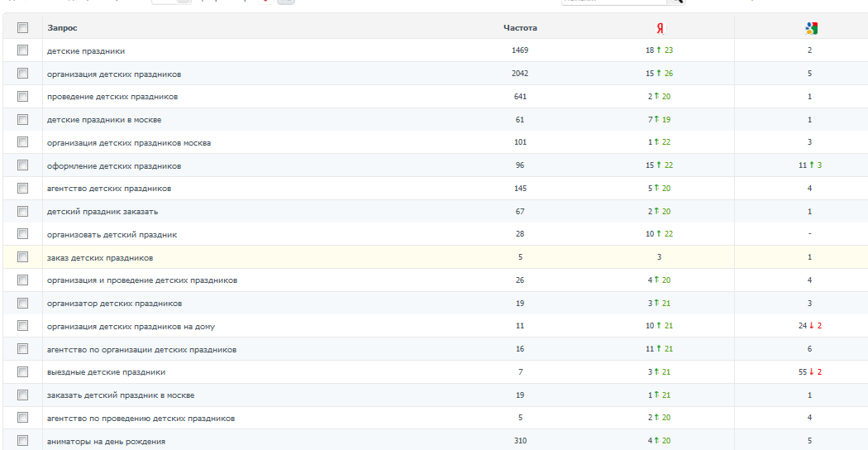Click the Yandex column header icon
Image resolution: width=868 pixels, height=450 pixels.
[x=660, y=28]
